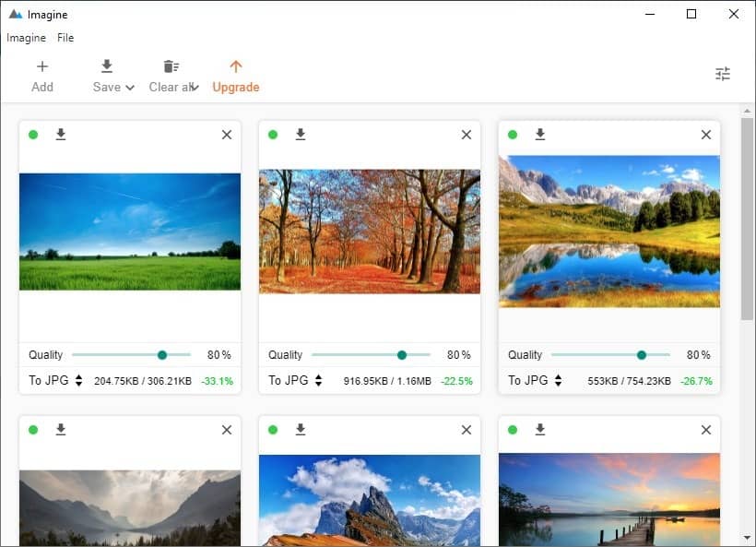This screenshot has height=547, width=756.
Task: Download the autumn trees image with its card icon
Action: point(301,134)
